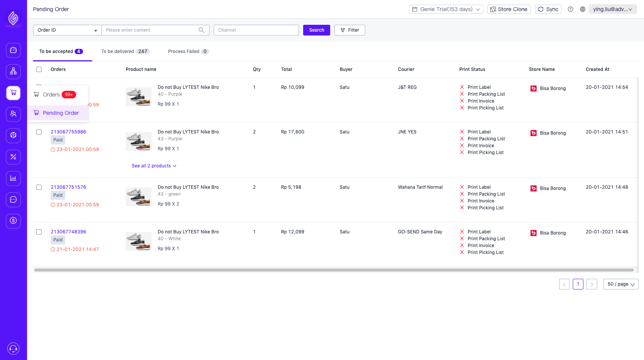The image size is (644, 360).
Task: Toggle the select-all orders checkbox
Action: point(39,69)
